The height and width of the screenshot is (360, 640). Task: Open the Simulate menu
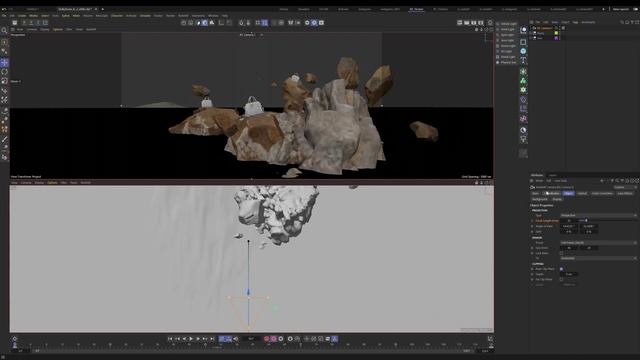coord(145,16)
